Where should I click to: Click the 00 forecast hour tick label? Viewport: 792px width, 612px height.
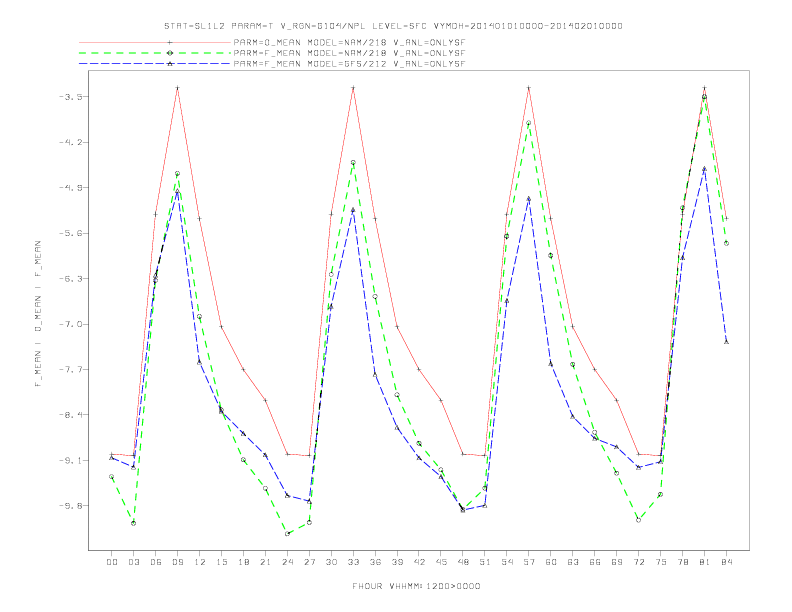pos(112,562)
